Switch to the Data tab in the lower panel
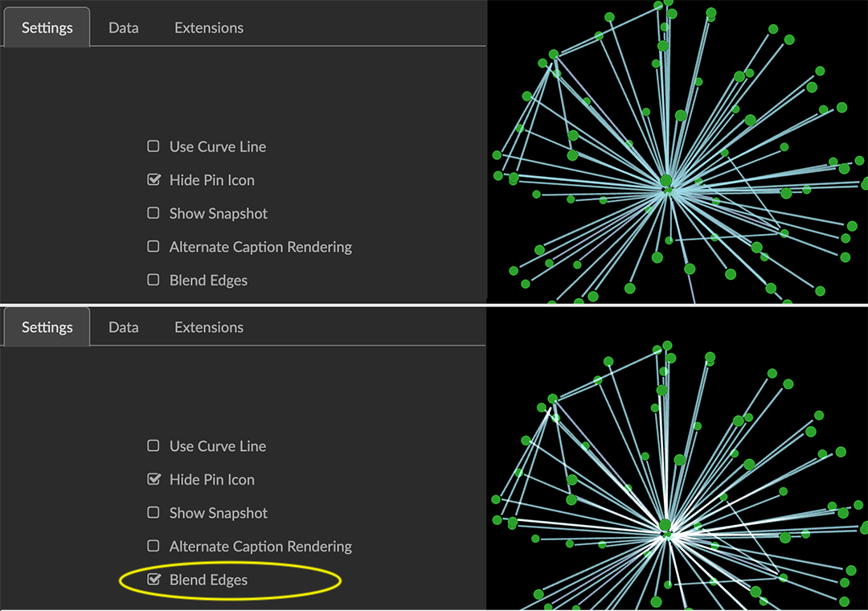The height and width of the screenshot is (611, 868). [x=123, y=328]
